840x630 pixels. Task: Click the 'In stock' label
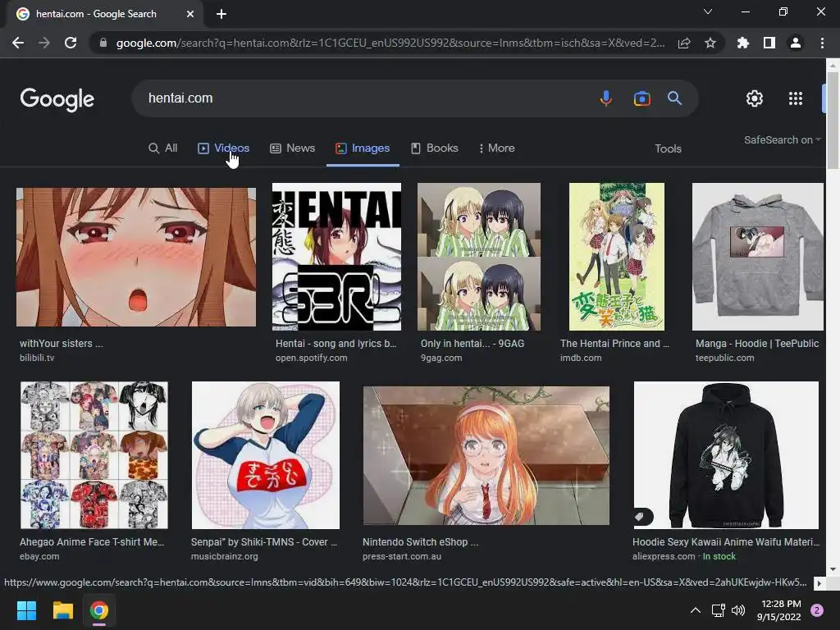click(x=719, y=557)
